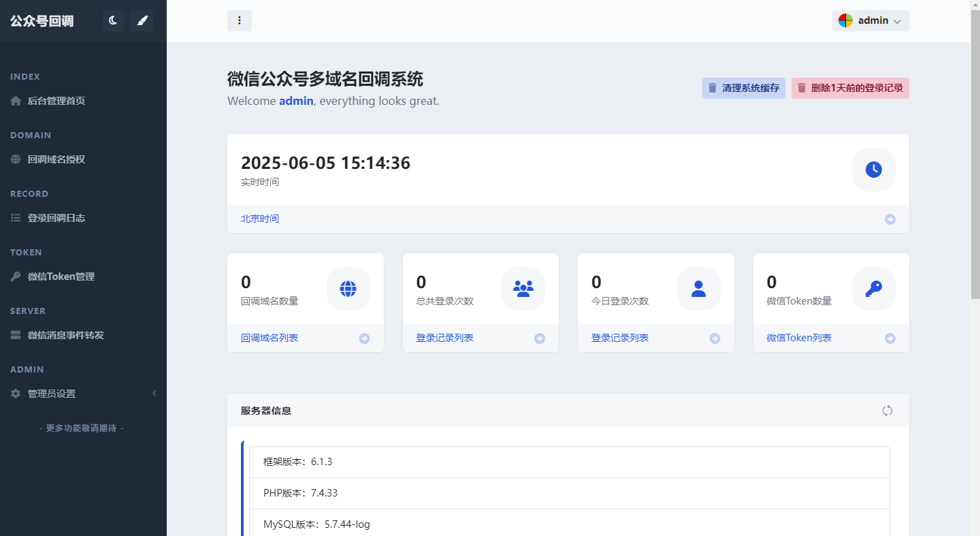Open 登录记录列表 under 今日登录次数
The height and width of the screenshot is (536, 980).
click(620, 338)
